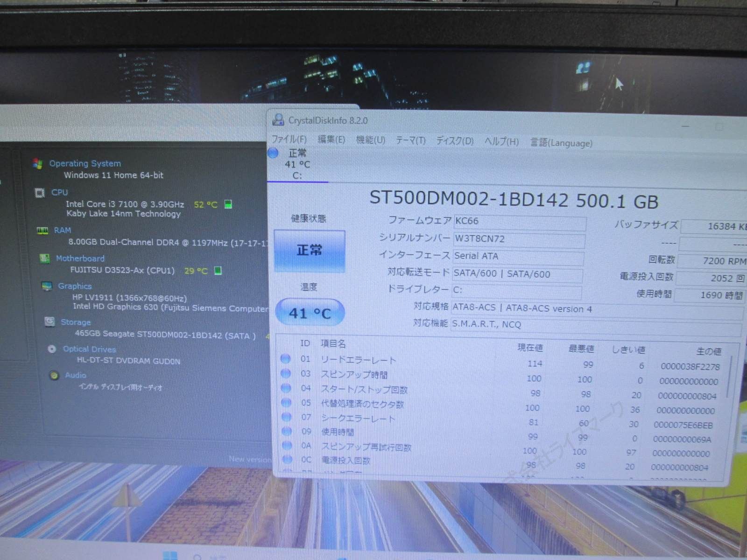747x560 pixels.
Task: Click the blue status dot for row 09 使用時間
Action: click(287, 431)
